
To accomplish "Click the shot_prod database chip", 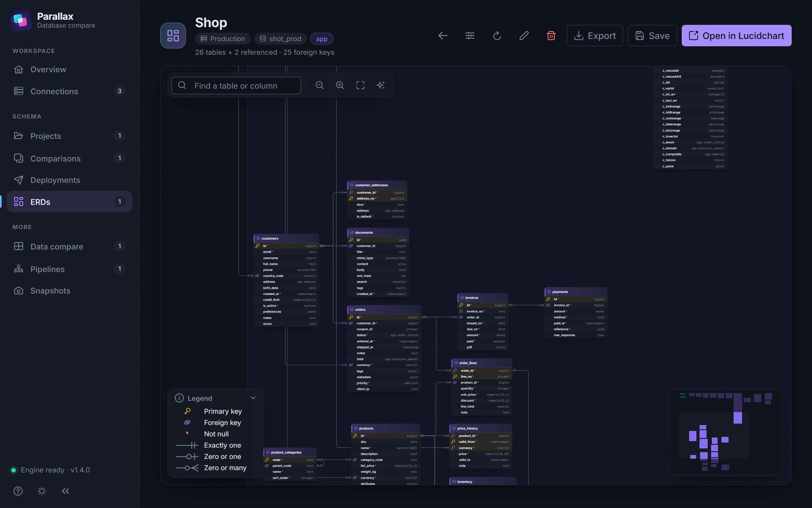I will tap(280, 39).
